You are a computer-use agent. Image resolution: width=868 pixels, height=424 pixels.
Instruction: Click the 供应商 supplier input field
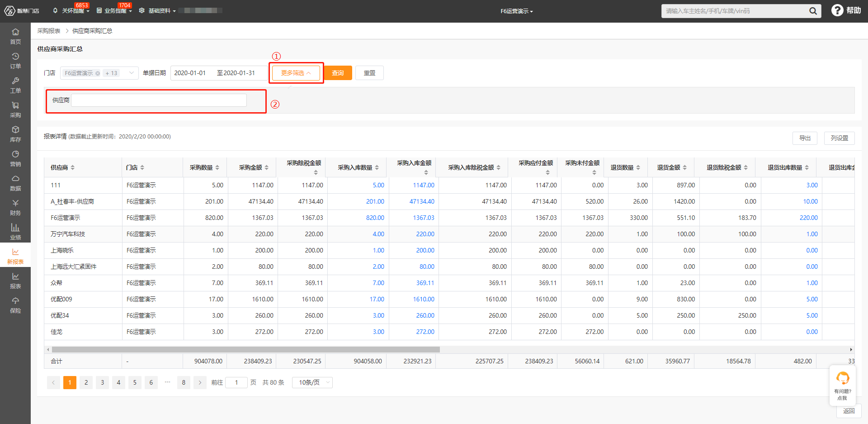[159, 100]
